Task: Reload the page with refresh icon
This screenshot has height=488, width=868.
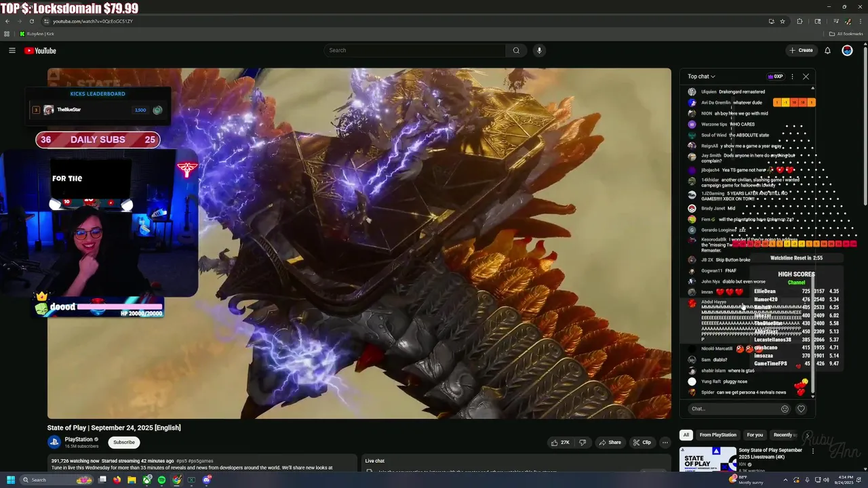Action: click(31, 21)
